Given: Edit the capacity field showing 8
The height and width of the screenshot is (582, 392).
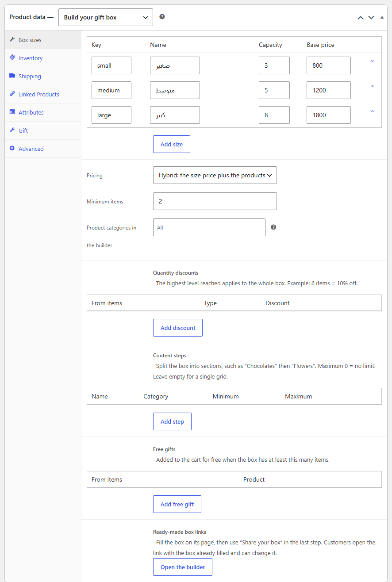Looking at the screenshot, I should [x=274, y=115].
